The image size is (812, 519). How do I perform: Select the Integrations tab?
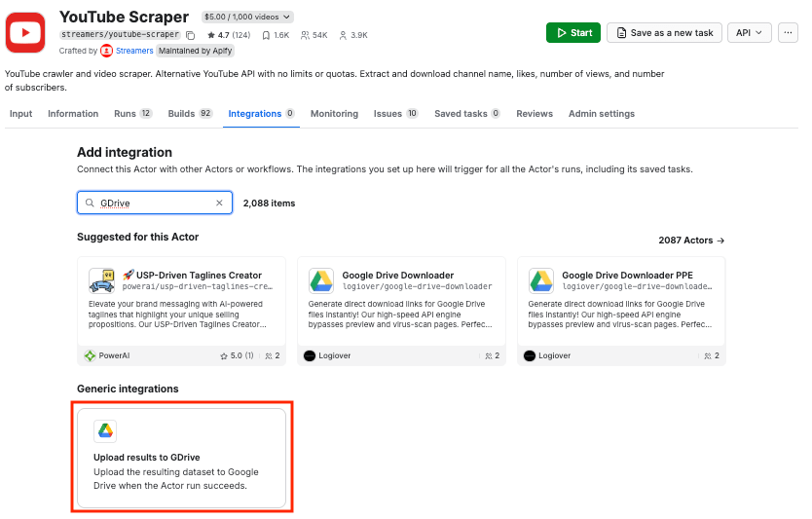(262, 114)
